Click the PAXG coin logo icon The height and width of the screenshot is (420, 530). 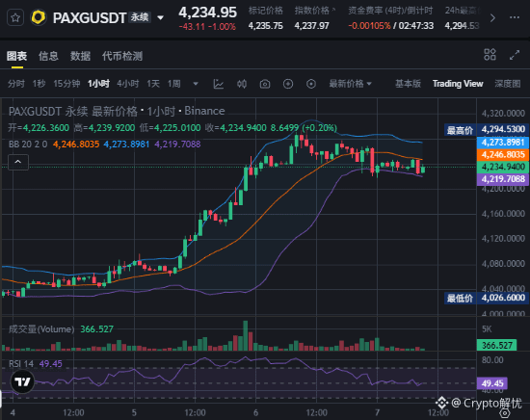pos(39,17)
